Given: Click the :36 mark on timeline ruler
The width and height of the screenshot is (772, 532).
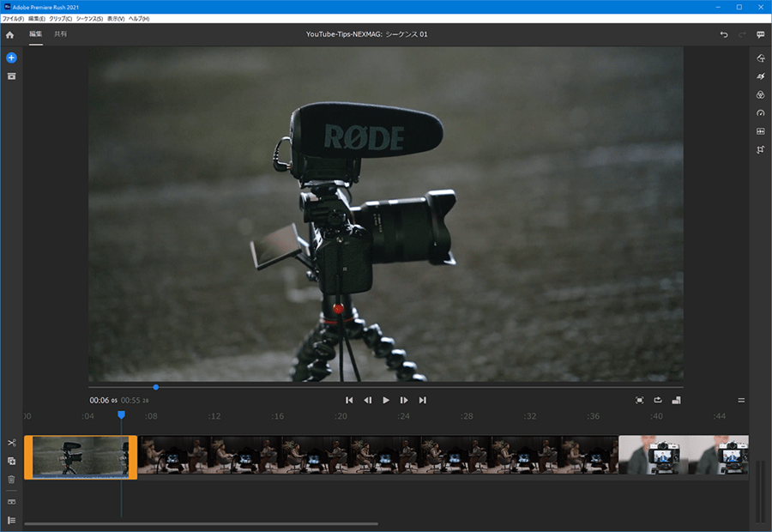Looking at the screenshot, I should tap(594, 416).
